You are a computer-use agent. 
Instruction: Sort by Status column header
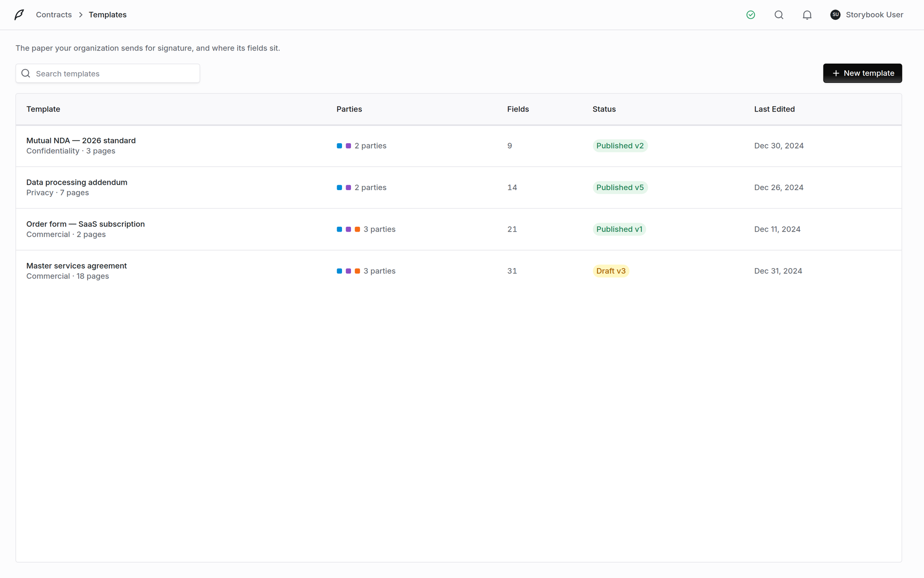tap(604, 109)
